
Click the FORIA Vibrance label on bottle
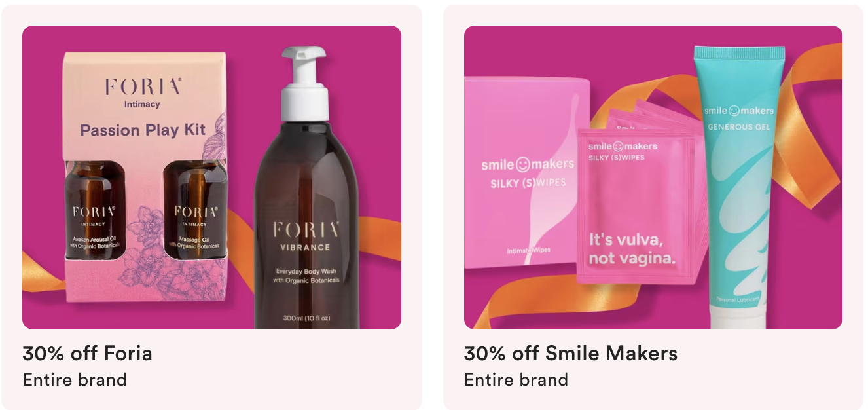click(306, 236)
